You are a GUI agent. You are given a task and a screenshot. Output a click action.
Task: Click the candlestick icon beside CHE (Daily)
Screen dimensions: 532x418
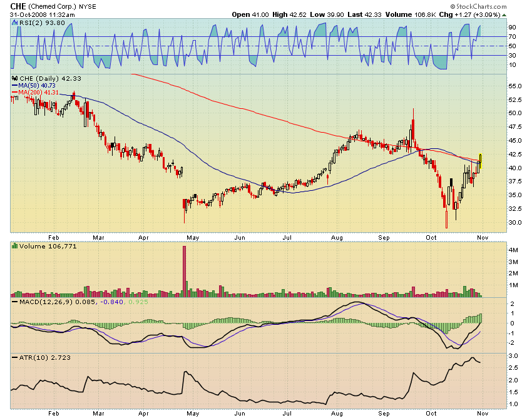click(x=14, y=78)
